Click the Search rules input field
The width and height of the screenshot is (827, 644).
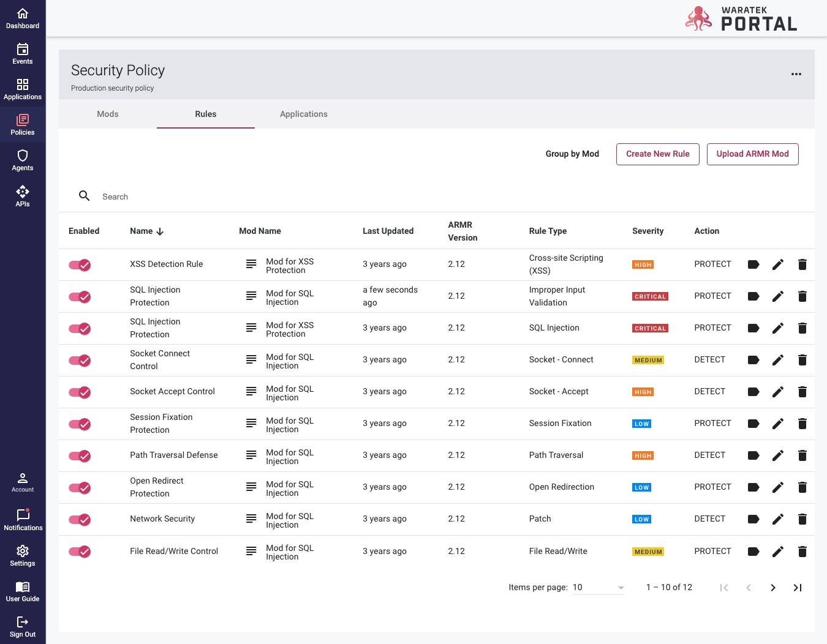click(245, 197)
